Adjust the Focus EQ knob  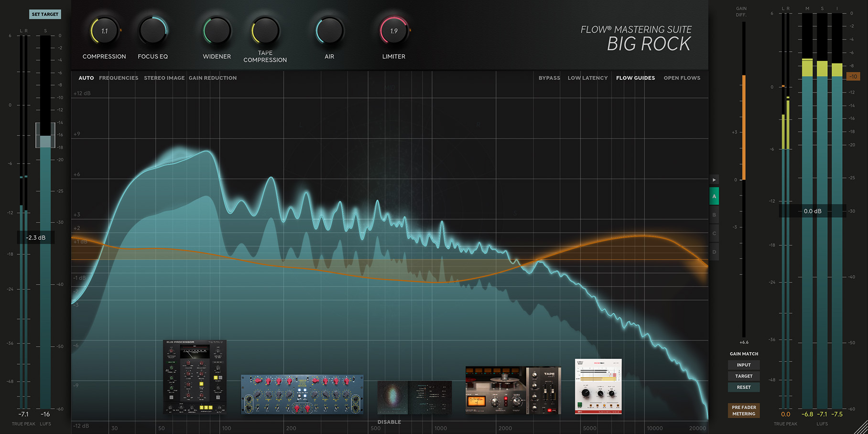(153, 31)
